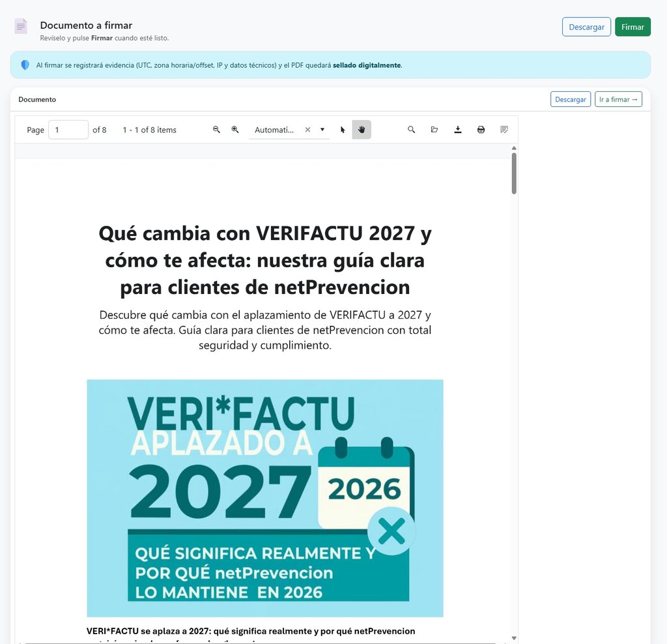Screen dimensions: 667x644
Task: Click the zoom in magnifier icon
Action: pyautogui.click(x=234, y=130)
